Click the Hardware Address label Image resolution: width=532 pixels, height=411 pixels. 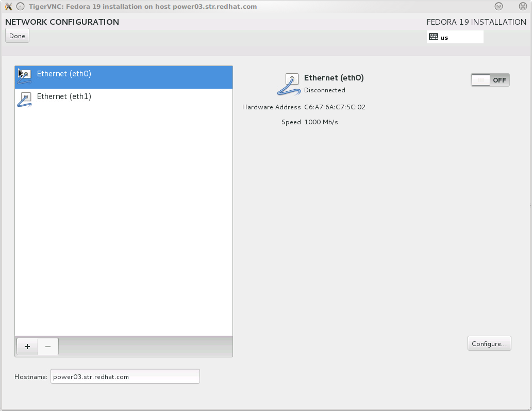(272, 107)
